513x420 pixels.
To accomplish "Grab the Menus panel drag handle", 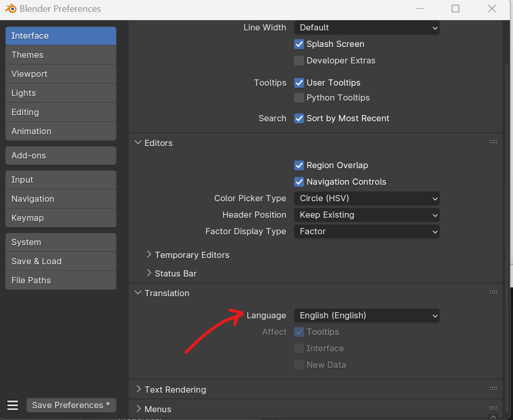I will pos(493,408).
